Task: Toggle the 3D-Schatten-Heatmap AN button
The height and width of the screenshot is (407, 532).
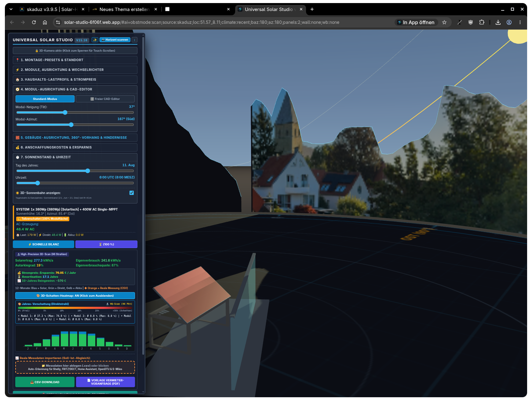Action: point(75,296)
